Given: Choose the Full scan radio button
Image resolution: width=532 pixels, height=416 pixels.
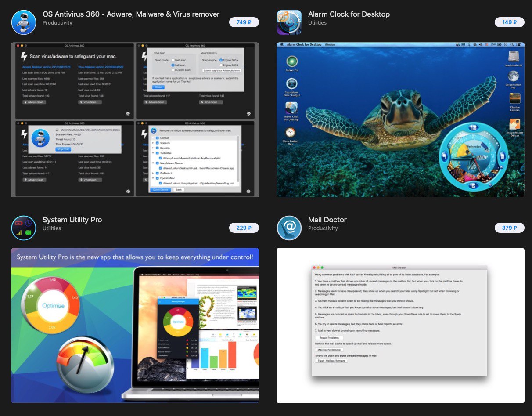Looking at the screenshot, I should point(173,65).
